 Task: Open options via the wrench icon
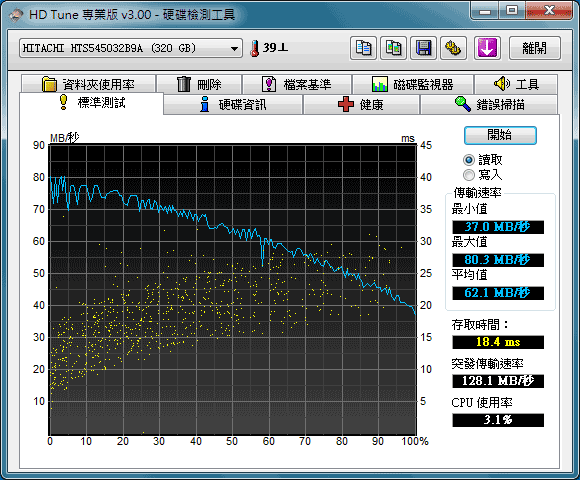(x=453, y=48)
